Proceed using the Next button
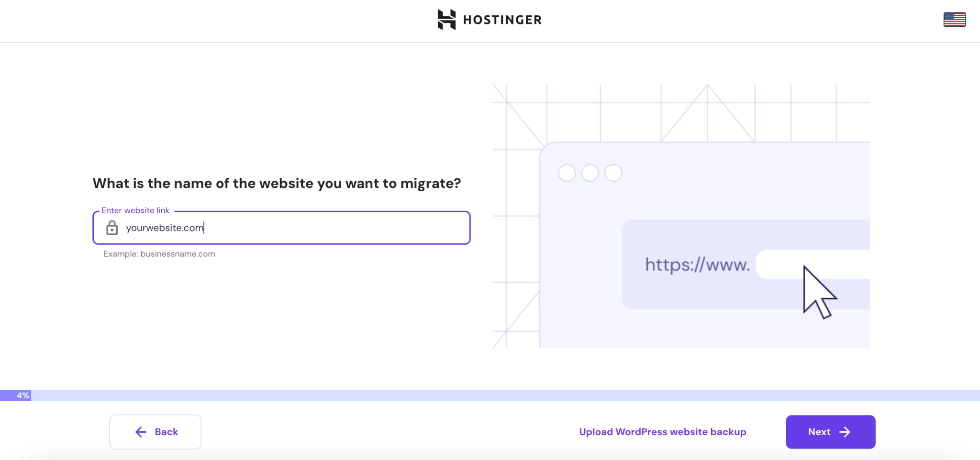Viewport: 980px width, 460px height. (830, 432)
